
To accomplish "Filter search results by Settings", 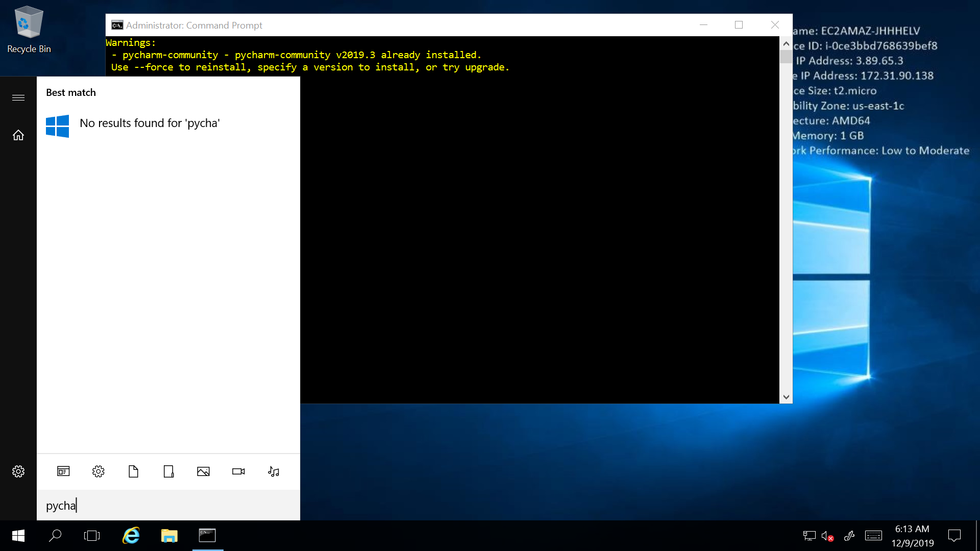I will click(99, 471).
